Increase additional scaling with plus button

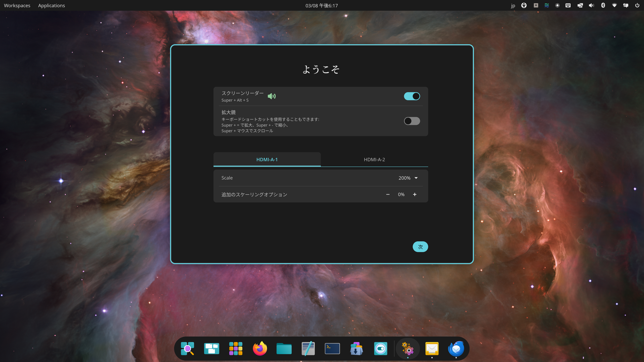(x=415, y=194)
